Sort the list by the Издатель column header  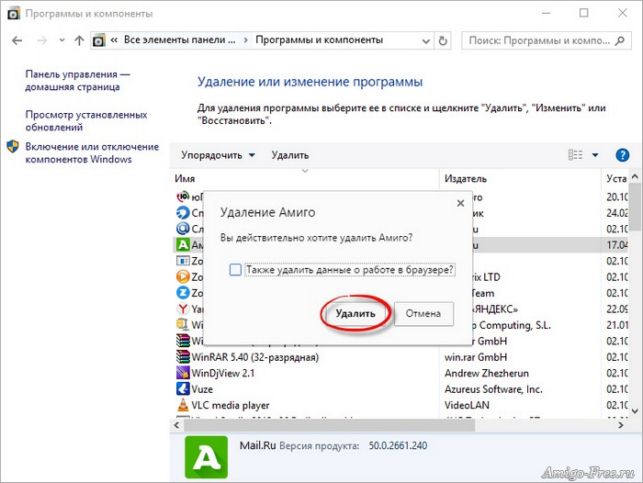coord(520,179)
